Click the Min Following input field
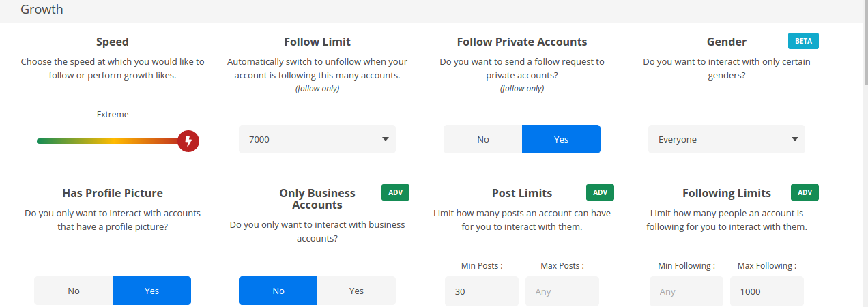This screenshot has width=868, height=307. click(x=686, y=291)
